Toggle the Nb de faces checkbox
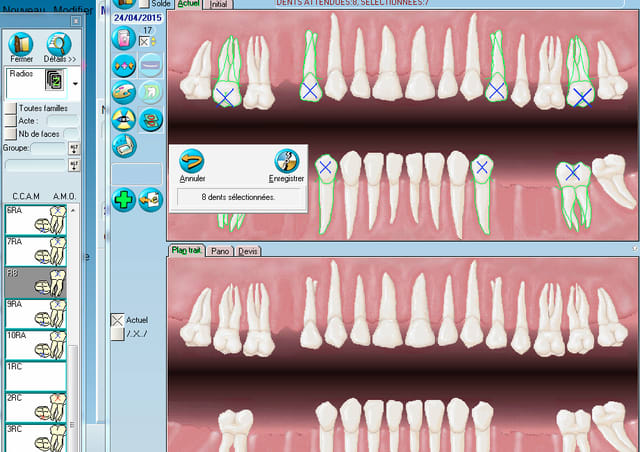 click(x=10, y=133)
